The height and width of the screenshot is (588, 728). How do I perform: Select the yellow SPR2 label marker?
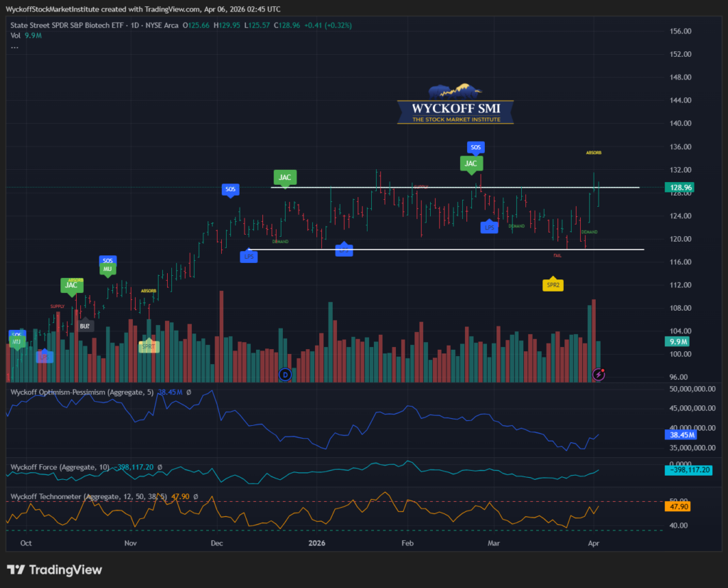[x=552, y=284]
